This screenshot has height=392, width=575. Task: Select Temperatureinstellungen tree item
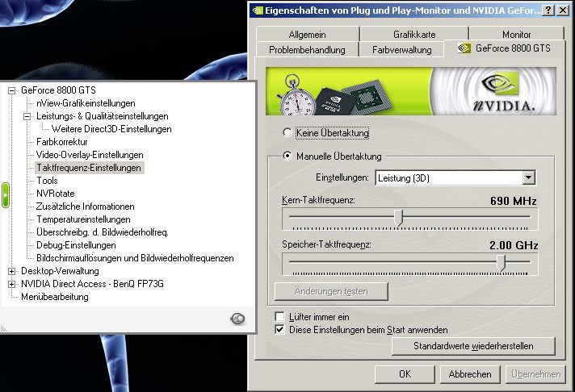(x=83, y=219)
